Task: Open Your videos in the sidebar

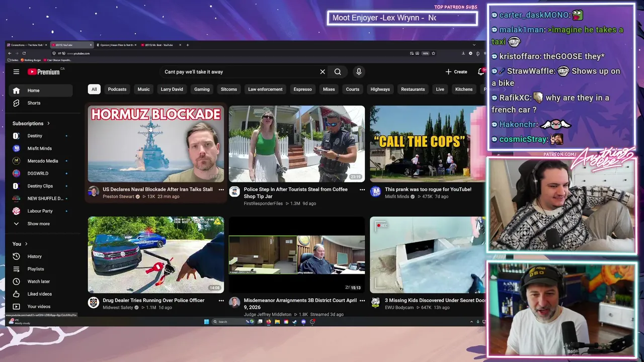Action: pos(40,307)
